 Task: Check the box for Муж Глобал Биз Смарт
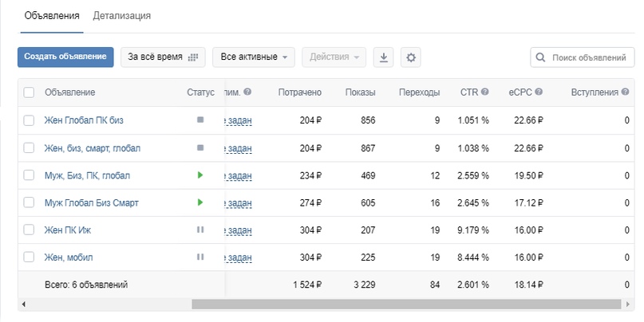click(x=29, y=202)
